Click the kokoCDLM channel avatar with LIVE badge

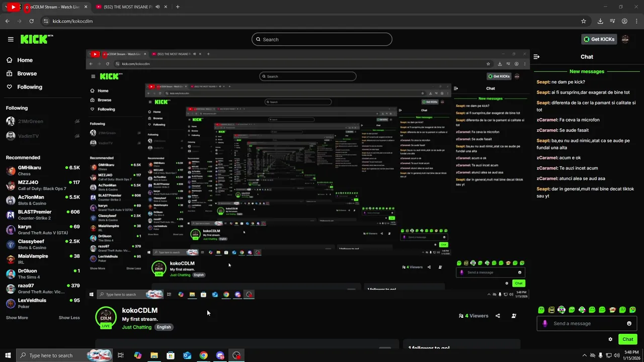click(106, 318)
